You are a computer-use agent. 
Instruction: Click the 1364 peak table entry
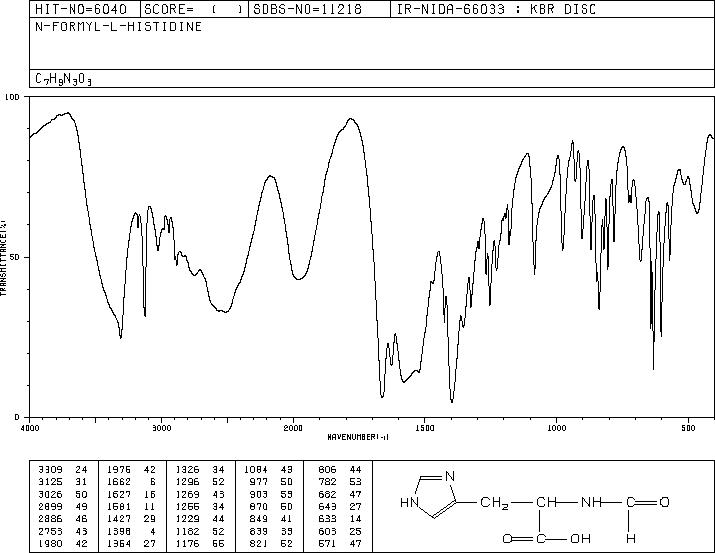coord(131,543)
